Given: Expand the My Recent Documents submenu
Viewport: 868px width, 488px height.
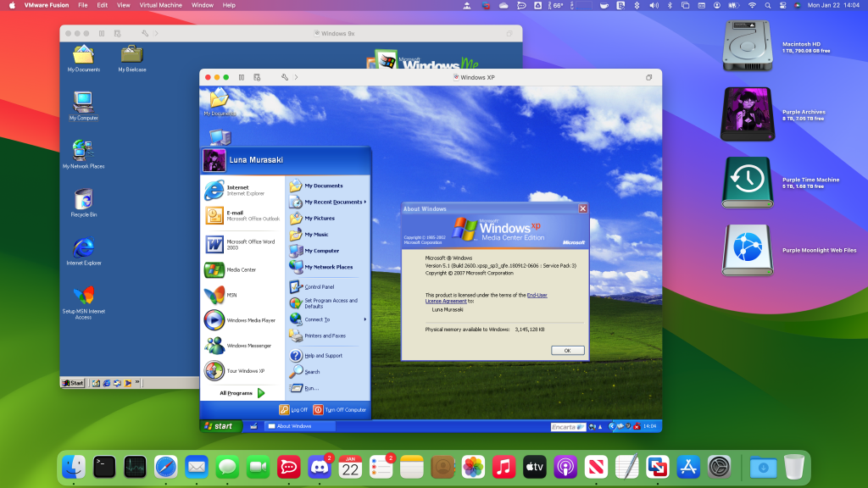Looking at the screenshot, I should (x=335, y=202).
